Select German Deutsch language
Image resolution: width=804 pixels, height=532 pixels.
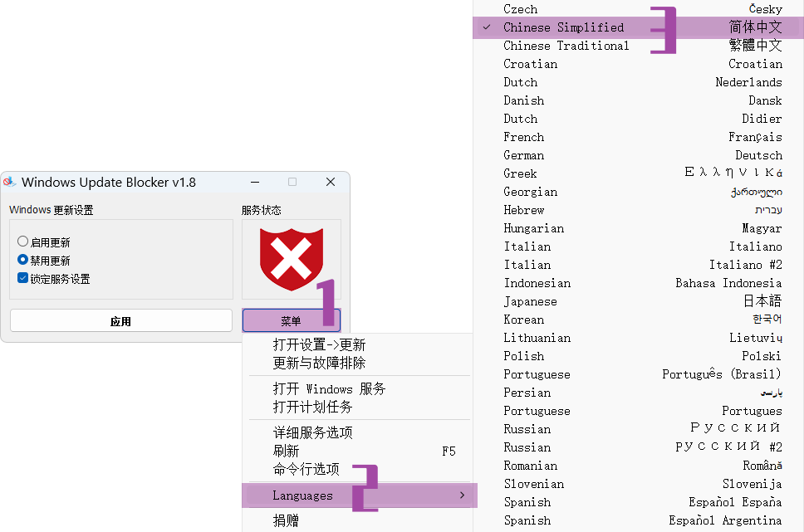coord(639,155)
